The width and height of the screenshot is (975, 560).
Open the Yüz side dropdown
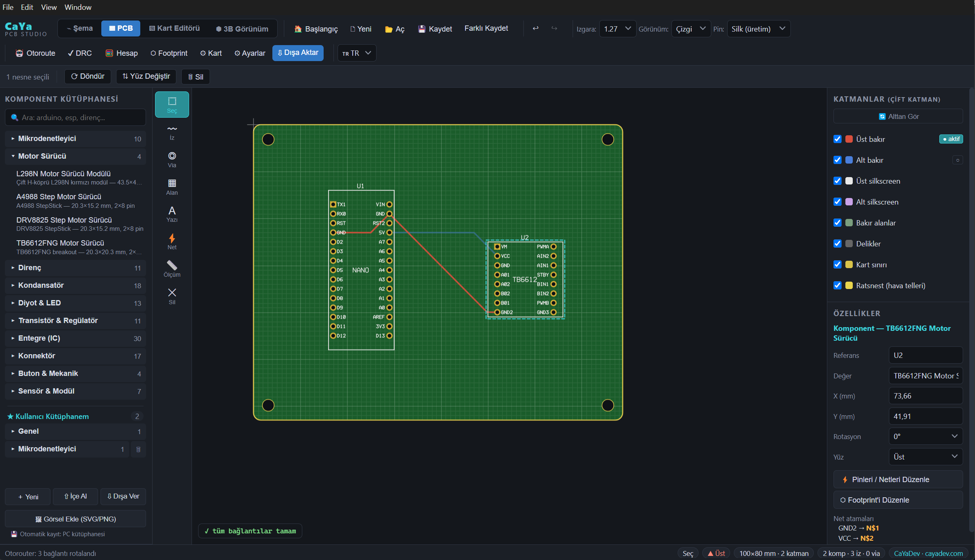pyautogui.click(x=926, y=457)
